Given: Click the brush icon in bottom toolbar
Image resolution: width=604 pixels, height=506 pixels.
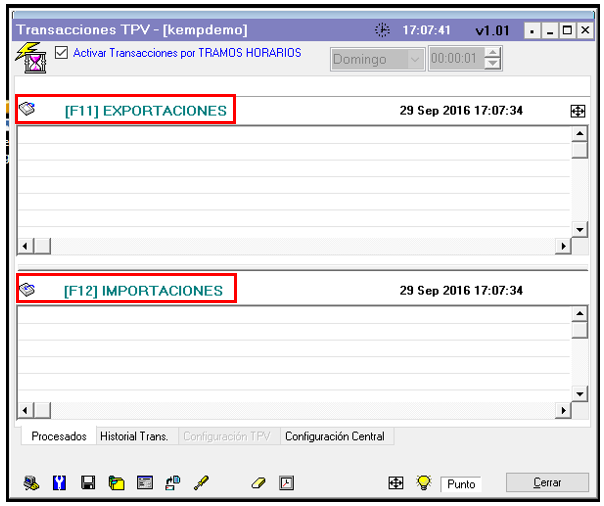Looking at the screenshot, I should 201,483.
